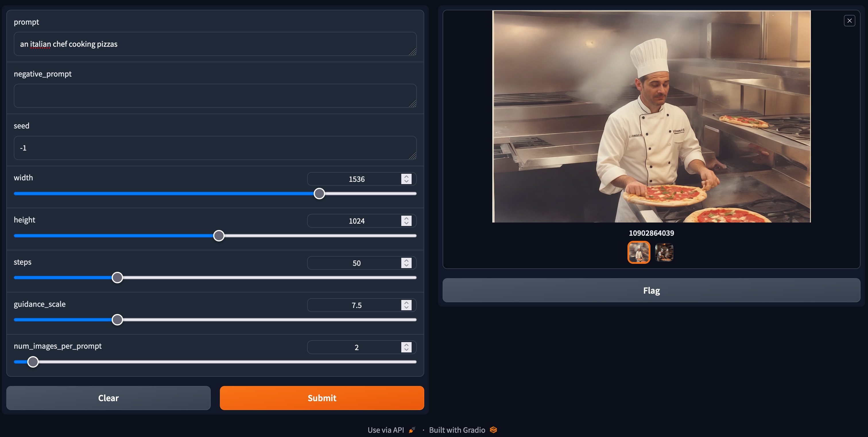Viewport: 868px width, 437px height.
Task: Click the width slider handle
Action: coord(319,194)
